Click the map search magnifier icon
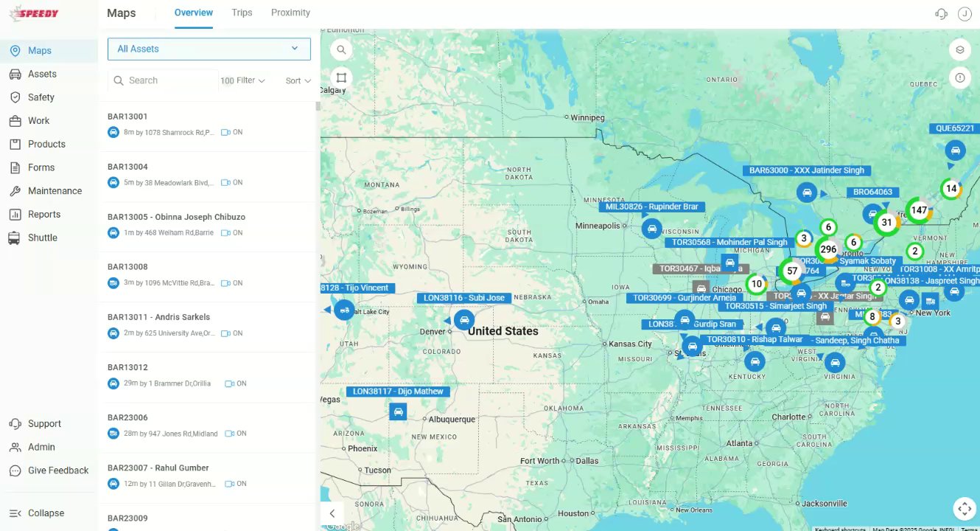980x531 pixels. [x=341, y=50]
